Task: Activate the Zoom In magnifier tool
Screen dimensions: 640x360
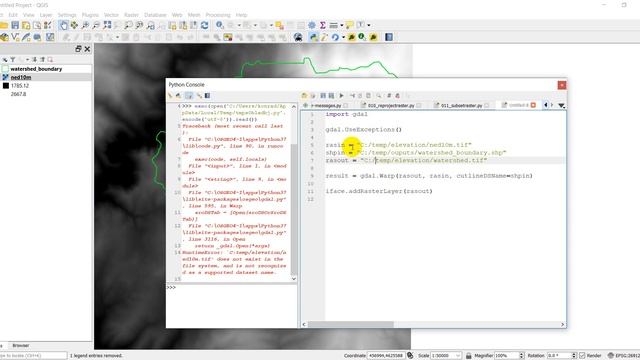Action: (x=85, y=25)
